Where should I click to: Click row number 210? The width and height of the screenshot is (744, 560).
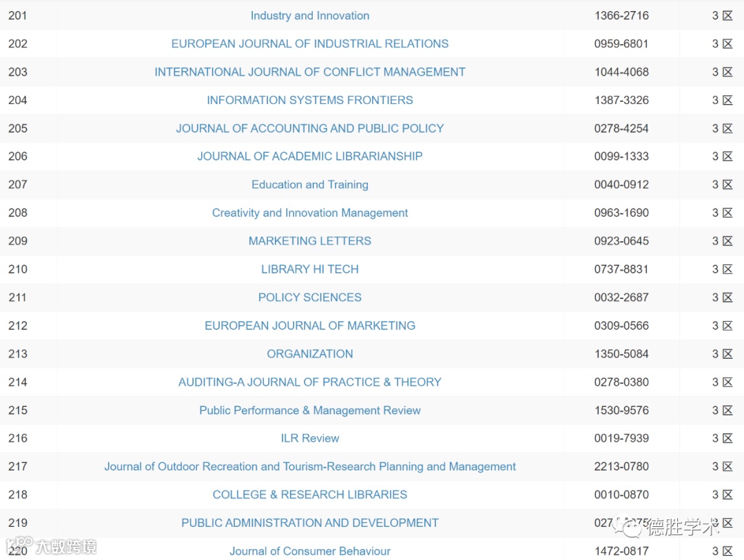17,269
